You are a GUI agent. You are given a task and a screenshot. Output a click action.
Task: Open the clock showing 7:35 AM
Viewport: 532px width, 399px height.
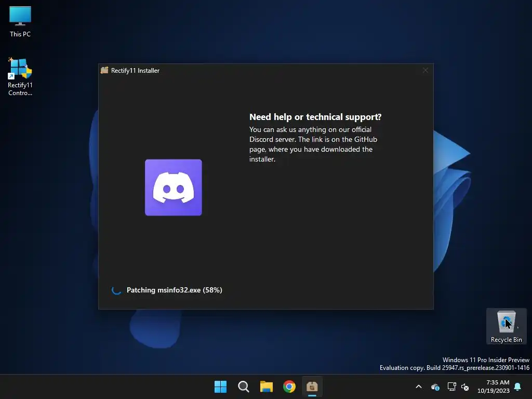coord(498,382)
